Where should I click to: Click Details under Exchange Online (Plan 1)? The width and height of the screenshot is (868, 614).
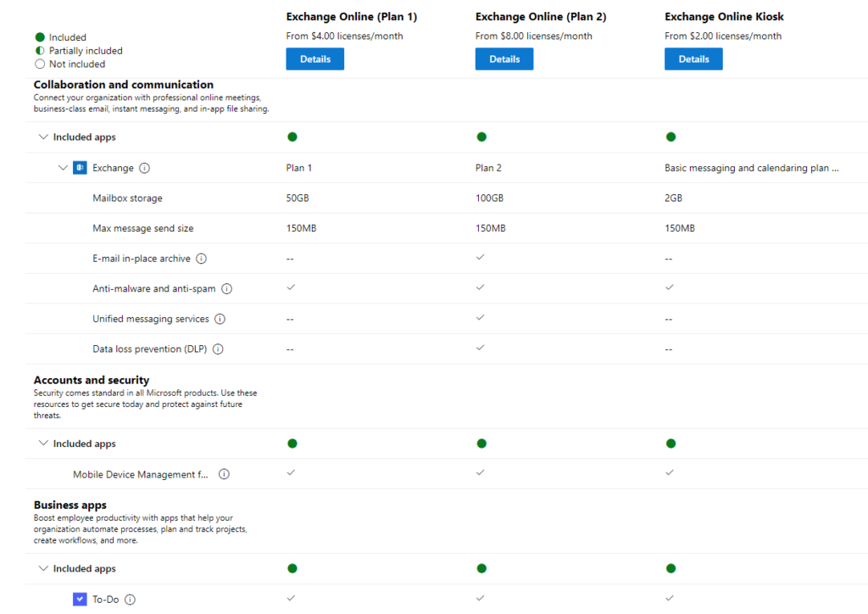[314, 59]
